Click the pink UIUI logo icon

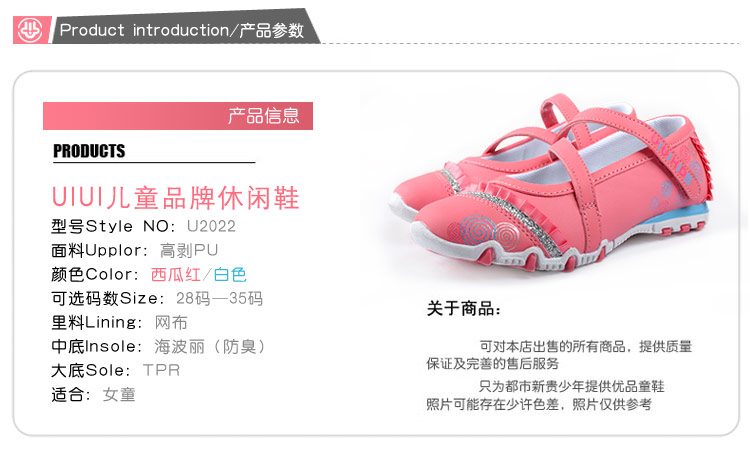click(x=31, y=30)
